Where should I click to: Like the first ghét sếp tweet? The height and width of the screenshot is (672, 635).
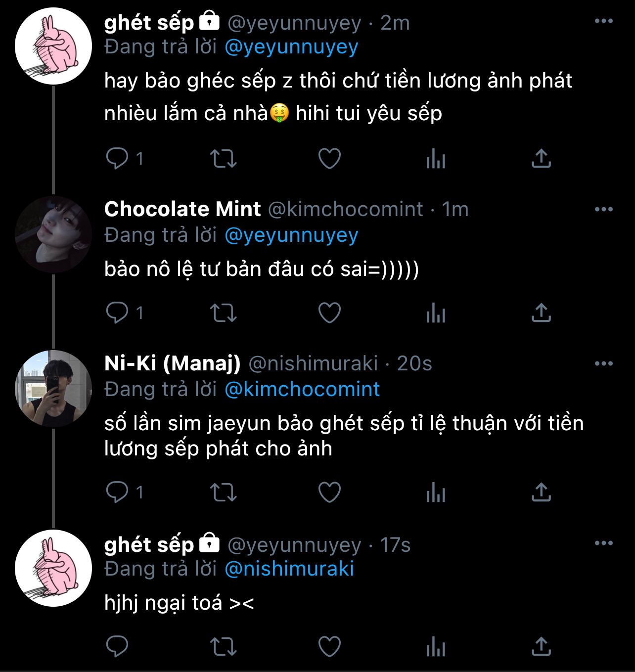(329, 159)
